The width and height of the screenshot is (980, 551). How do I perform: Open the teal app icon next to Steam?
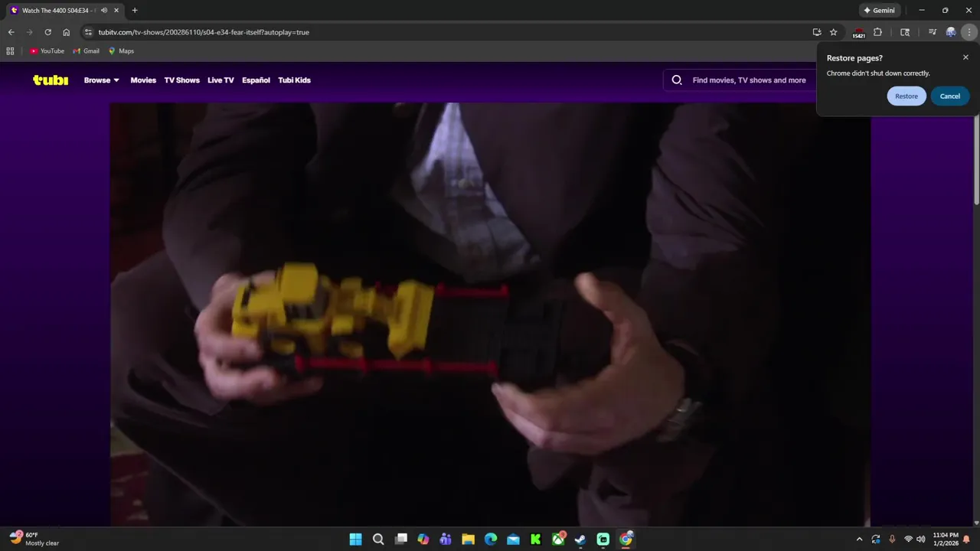(603, 540)
